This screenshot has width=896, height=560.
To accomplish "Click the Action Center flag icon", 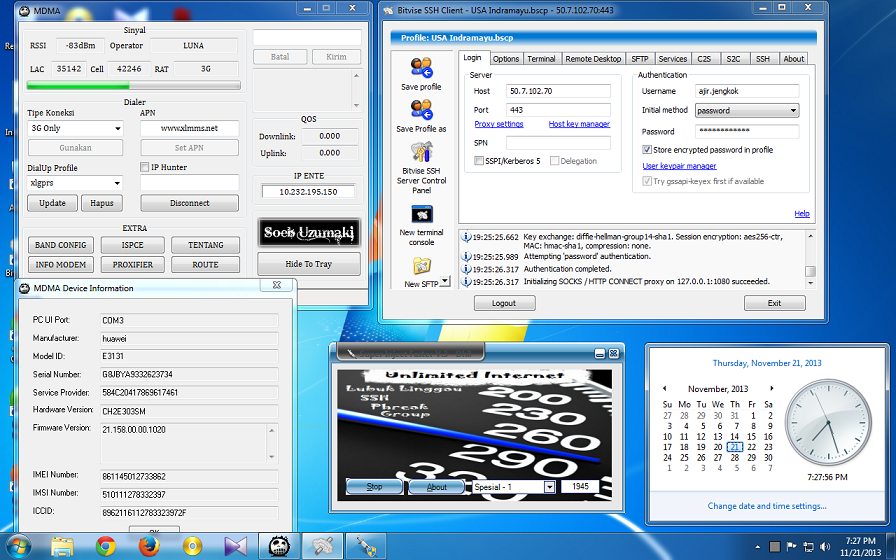I will (791, 546).
